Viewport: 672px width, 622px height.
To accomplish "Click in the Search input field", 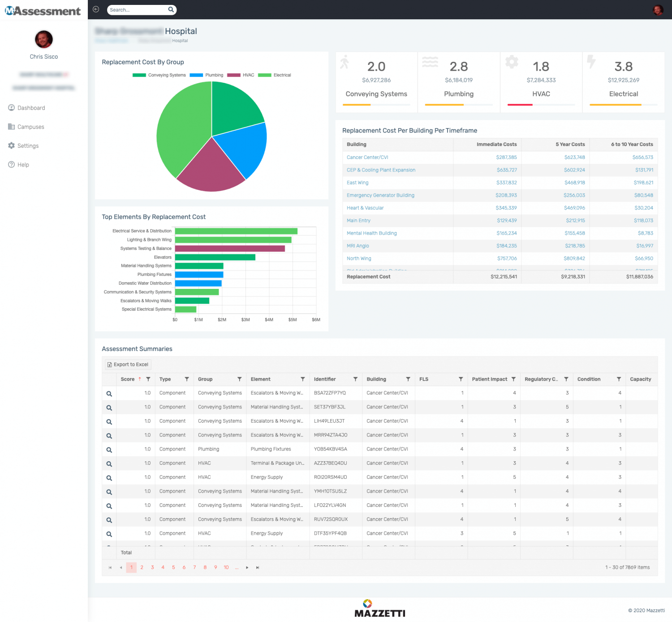I will pyautogui.click(x=138, y=10).
